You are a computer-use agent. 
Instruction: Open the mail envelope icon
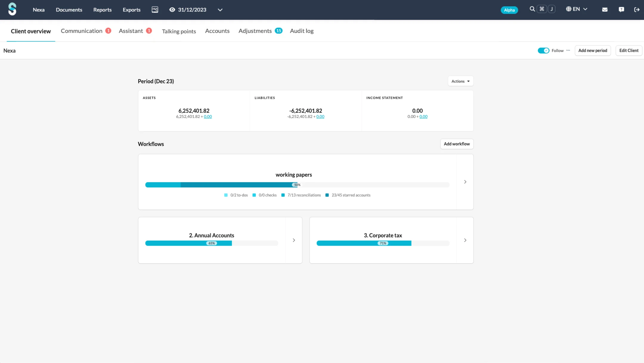605,10
